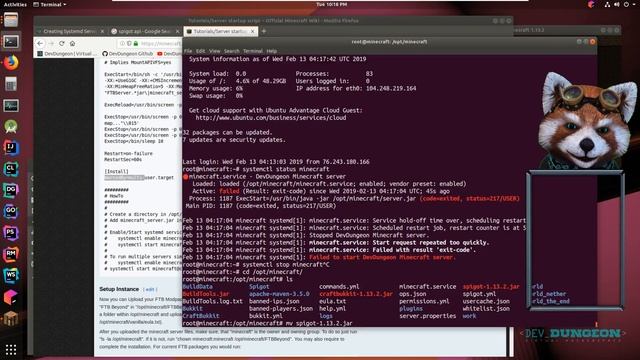This screenshot has height=360, width=640.
Task: Open the network status tray icon
Action: [x=607, y=4]
